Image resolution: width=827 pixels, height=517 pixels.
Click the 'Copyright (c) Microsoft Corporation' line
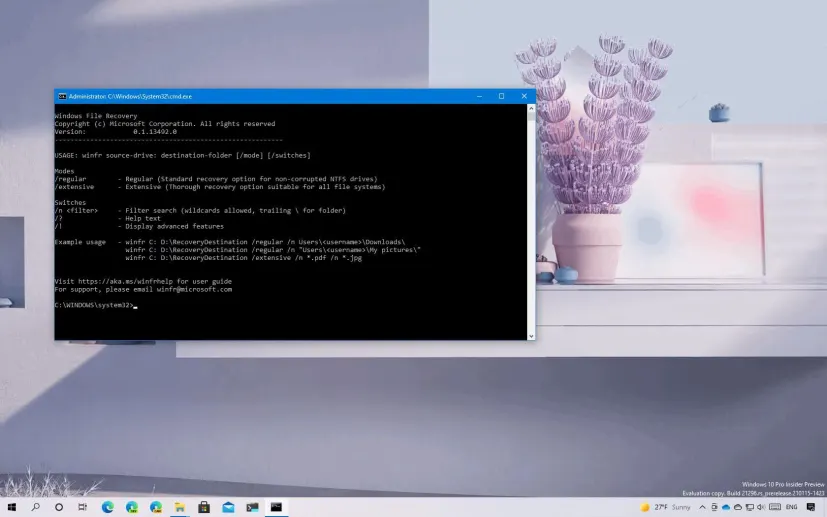165,123
